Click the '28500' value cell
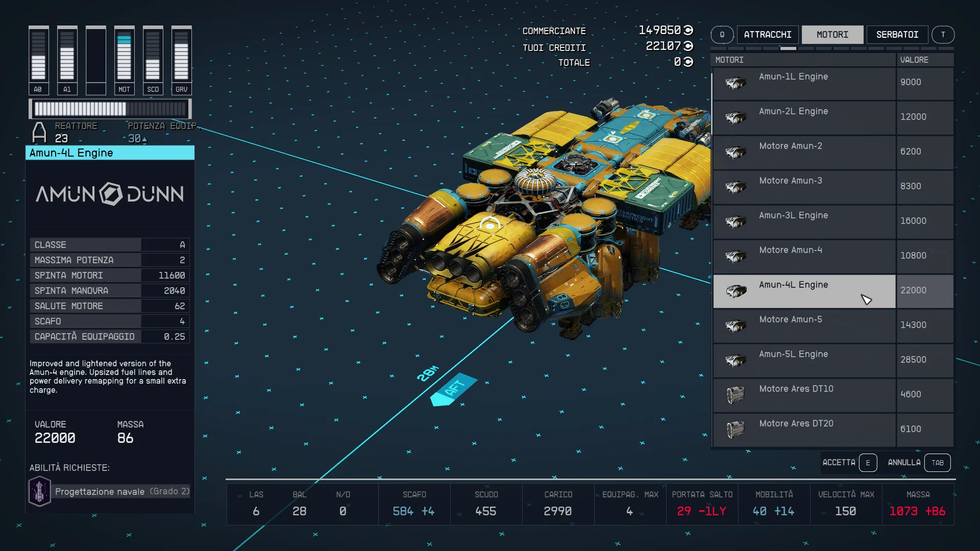980x551 pixels. point(925,360)
